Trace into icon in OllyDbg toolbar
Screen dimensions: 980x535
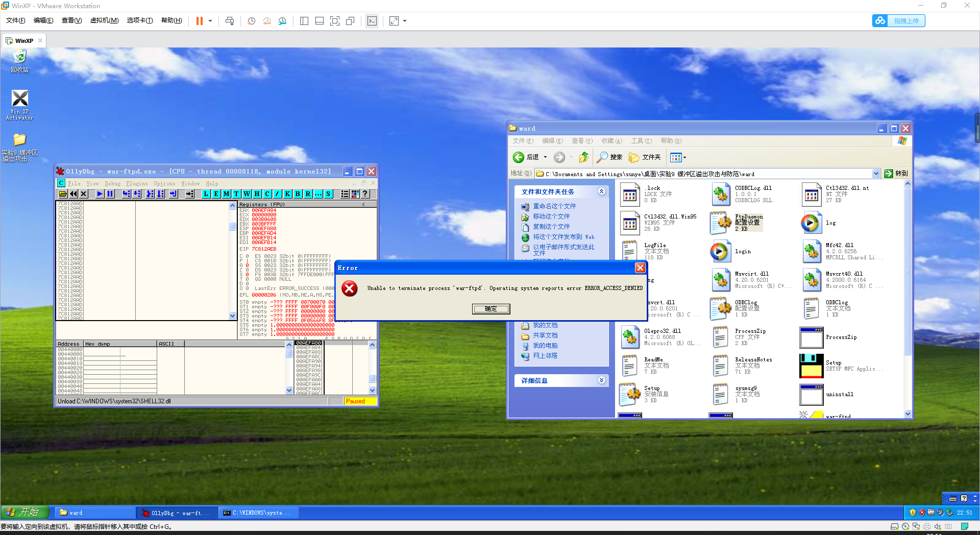point(150,194)
